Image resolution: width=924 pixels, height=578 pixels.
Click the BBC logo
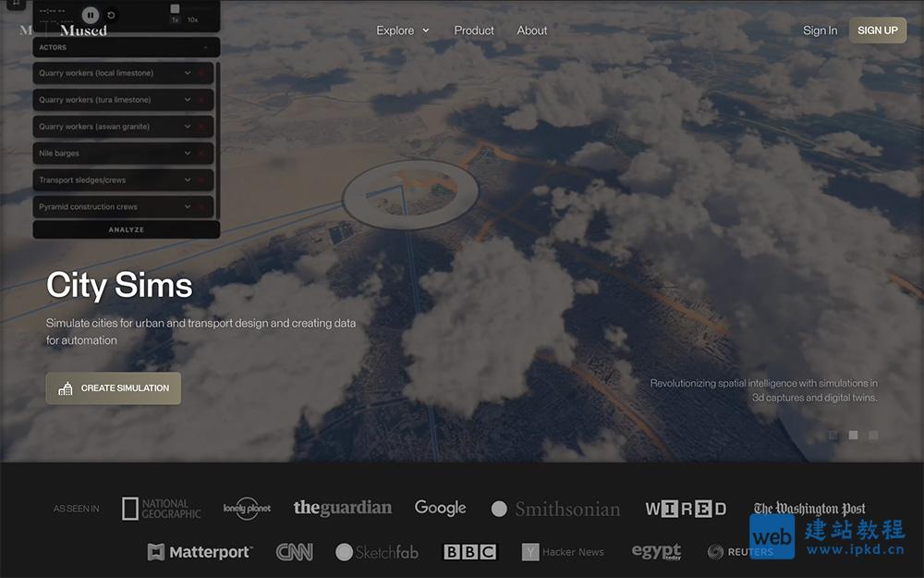(470, 552)
